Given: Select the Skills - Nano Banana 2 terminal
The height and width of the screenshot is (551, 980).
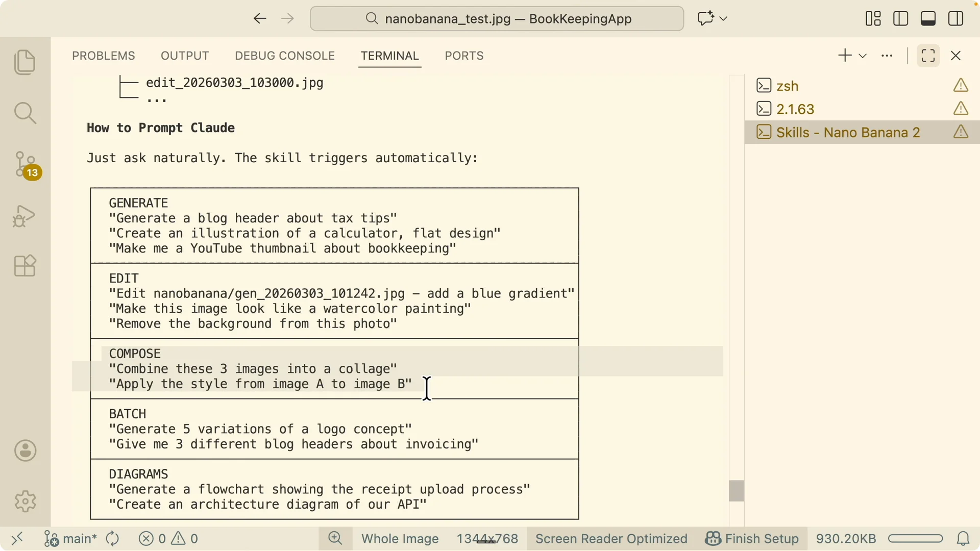Looking at the screenshot, I should point(862,132).
